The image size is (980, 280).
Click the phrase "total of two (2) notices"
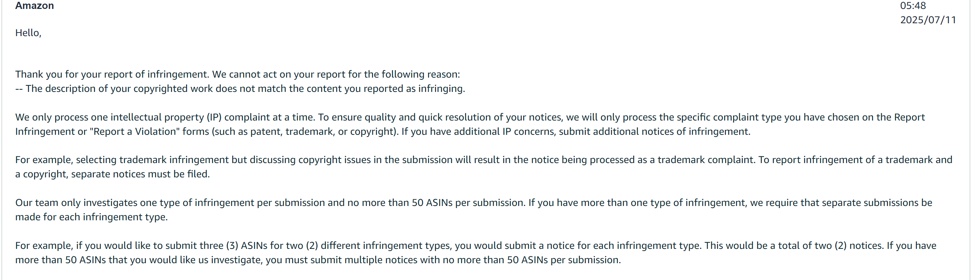click(831, 245)
